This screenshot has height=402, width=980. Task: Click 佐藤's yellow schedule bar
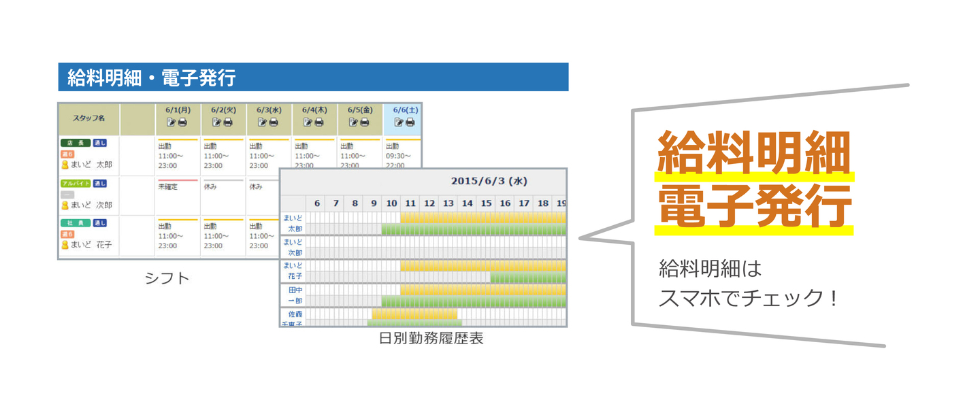pos(414,314)
